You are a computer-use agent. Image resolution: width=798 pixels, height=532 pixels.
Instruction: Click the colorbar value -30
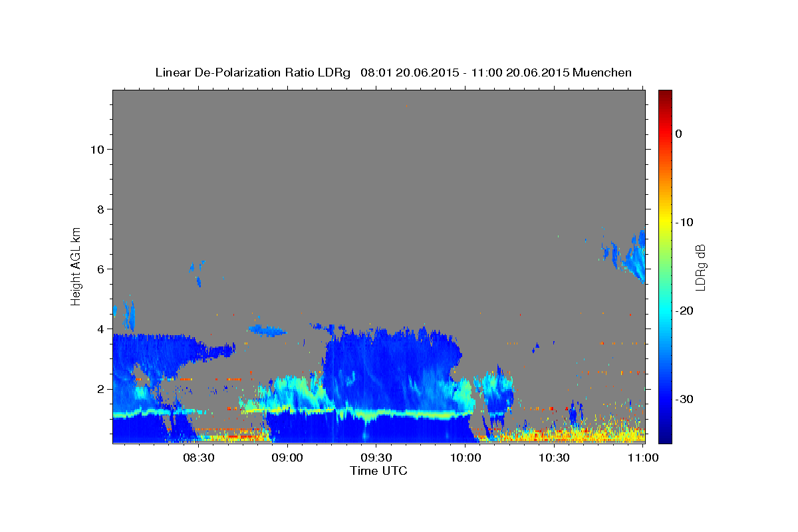click(684, 399)
